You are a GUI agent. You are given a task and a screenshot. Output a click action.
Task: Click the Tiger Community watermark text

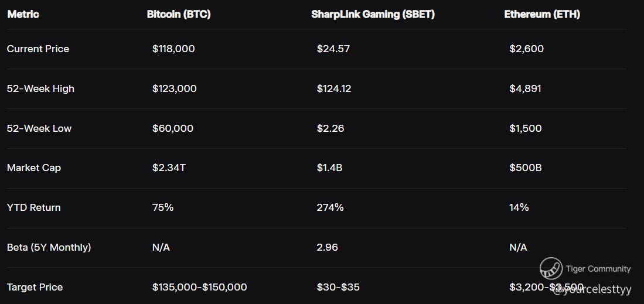(598, 269)
